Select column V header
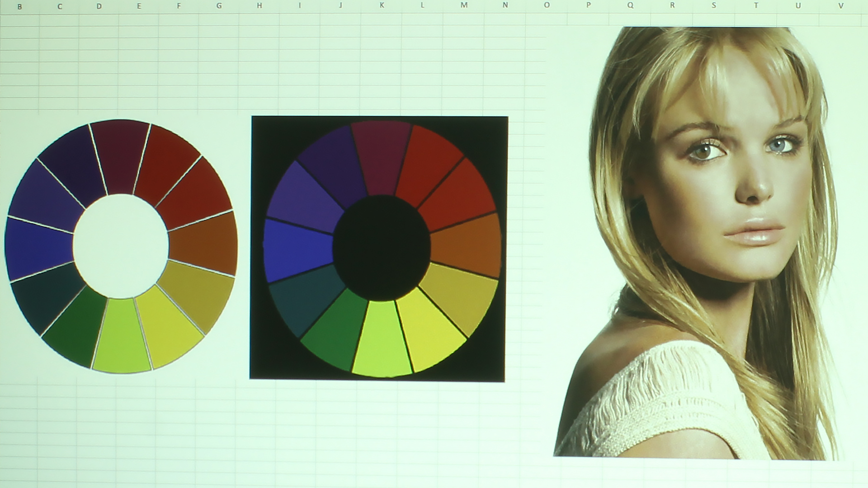The width and height of the screenshot is (868, 488). point(841,5)
